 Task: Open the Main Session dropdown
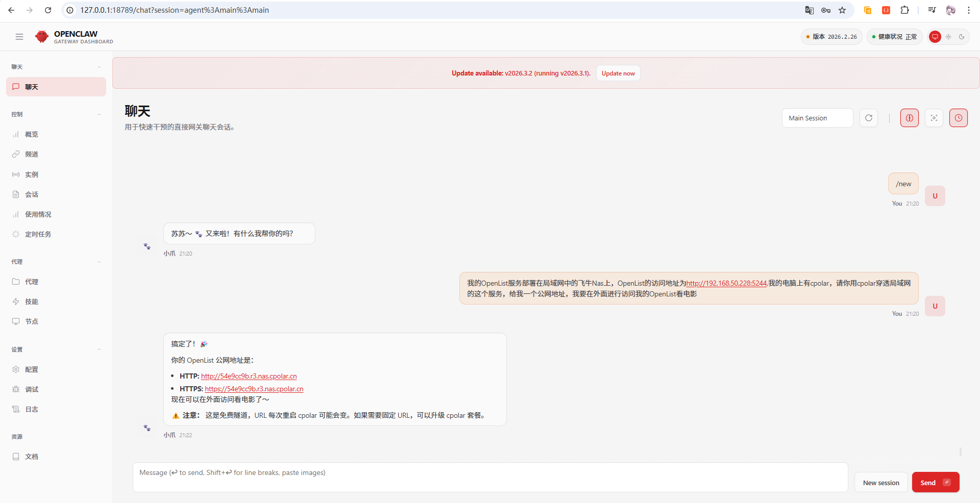point(817,118)
